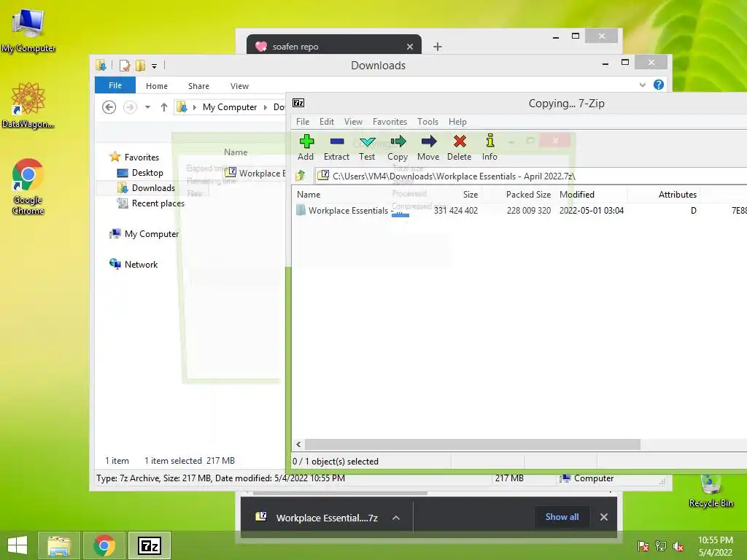
Task: Select Downloads in Explorer navigation pane
Action: coord(153,188)
